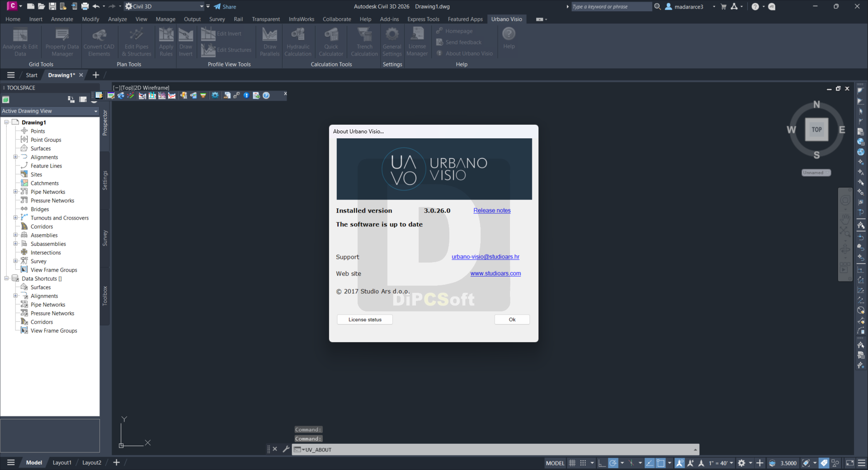Open the Release notes link

pyautogui.click(x=492, y=211)
